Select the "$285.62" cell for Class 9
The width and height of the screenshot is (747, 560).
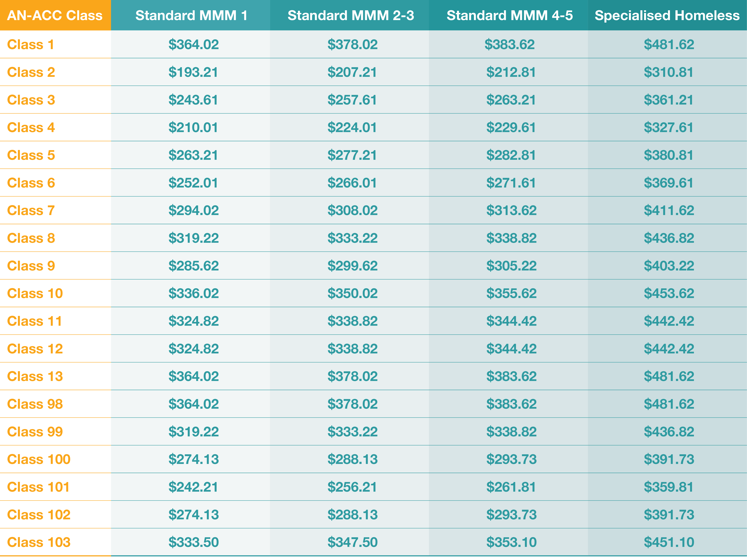pos(194,266)
